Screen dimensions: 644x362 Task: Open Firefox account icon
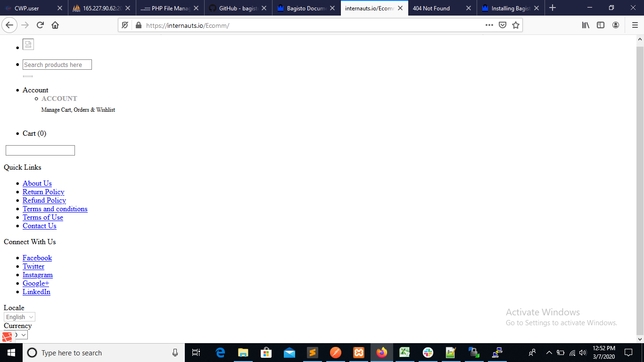(616, 25)
